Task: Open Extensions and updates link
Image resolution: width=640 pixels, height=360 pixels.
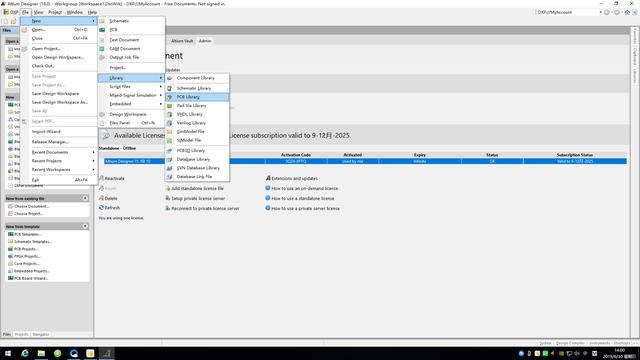Action: (x=295, y=178)
